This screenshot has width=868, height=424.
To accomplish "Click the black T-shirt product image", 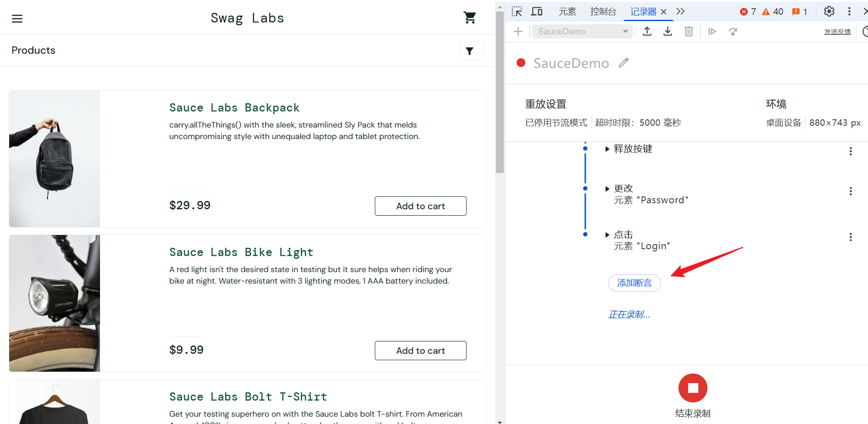I will pos(55,402).
